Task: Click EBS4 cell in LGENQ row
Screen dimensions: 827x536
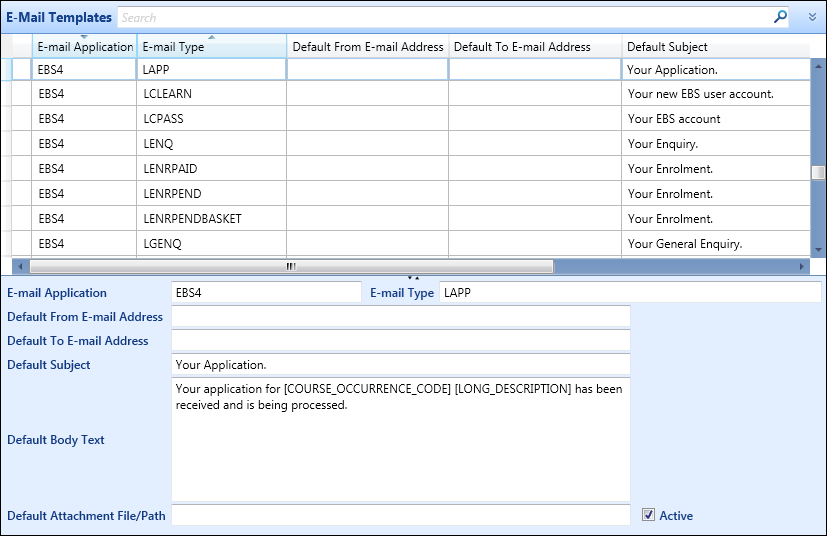Action: pos(84,244)
